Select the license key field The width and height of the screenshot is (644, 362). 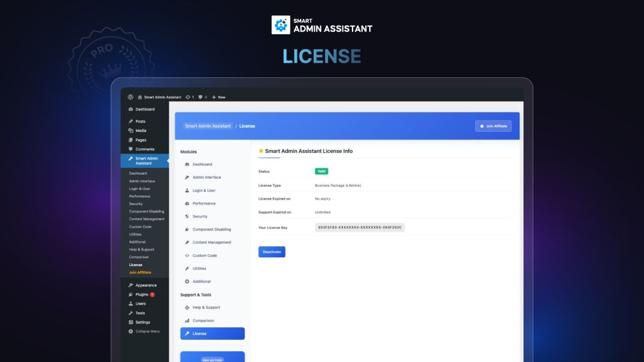point(358,227)
